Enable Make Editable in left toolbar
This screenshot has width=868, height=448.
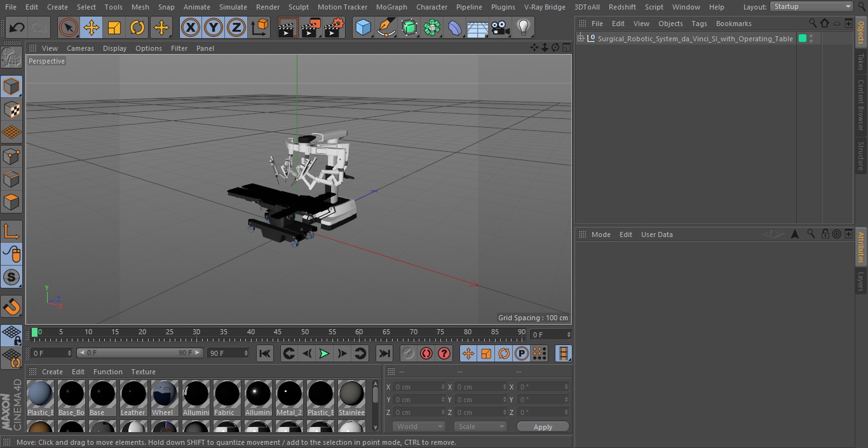pos(11,58)
